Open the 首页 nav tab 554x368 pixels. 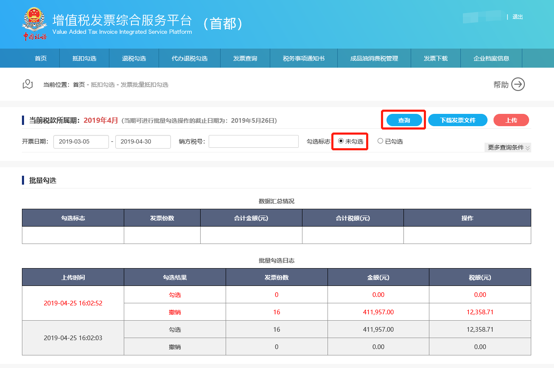click(41, 58)
